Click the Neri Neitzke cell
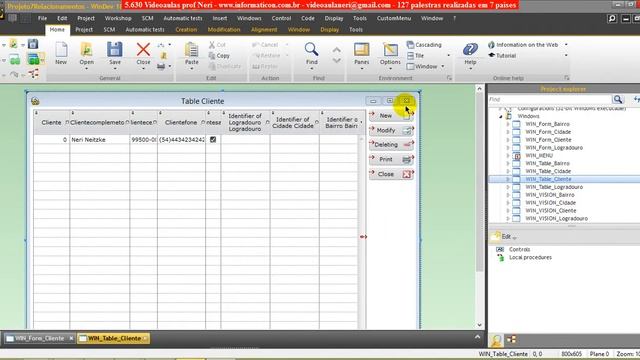Image resolution: width=640 pixels, height=360 pixels. [x=99, y=140]
